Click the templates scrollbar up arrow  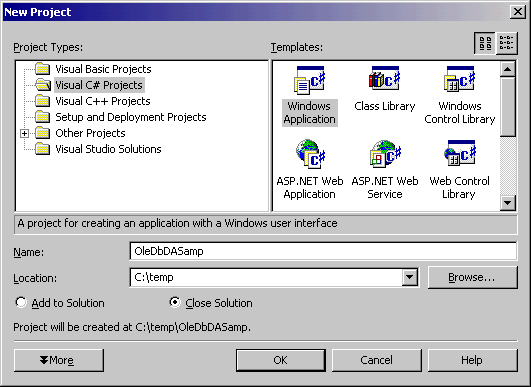[x=508, y=69]
